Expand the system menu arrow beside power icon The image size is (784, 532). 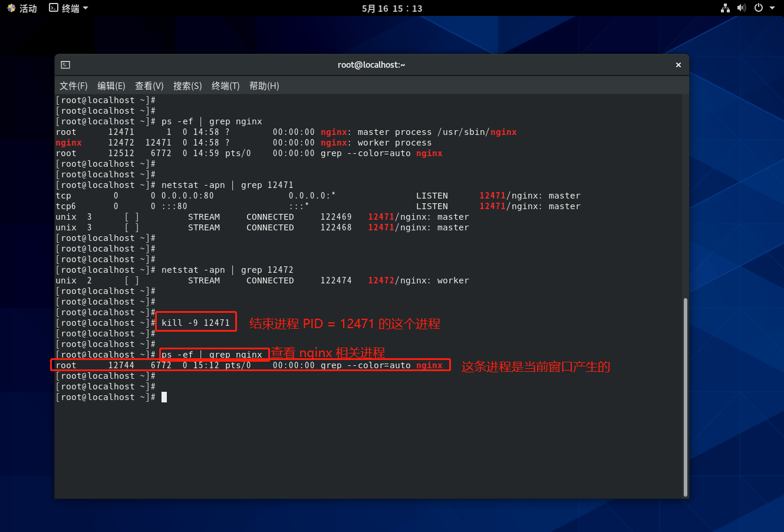(772, 8)
